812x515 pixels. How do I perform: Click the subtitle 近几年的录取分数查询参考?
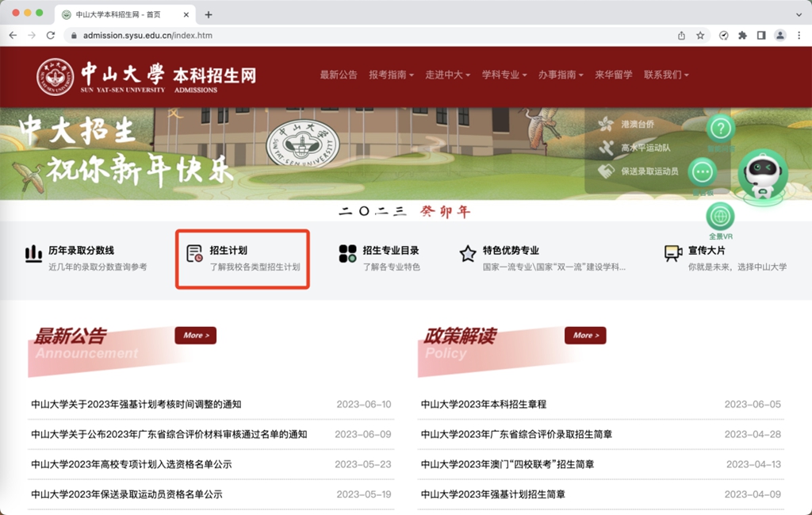point(98,267)
